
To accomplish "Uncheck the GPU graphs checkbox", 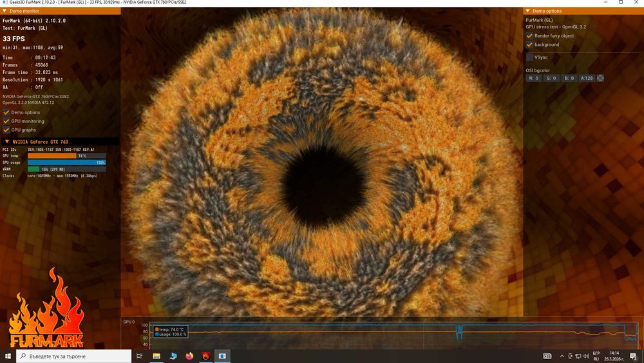I will (x=6, y=130).
